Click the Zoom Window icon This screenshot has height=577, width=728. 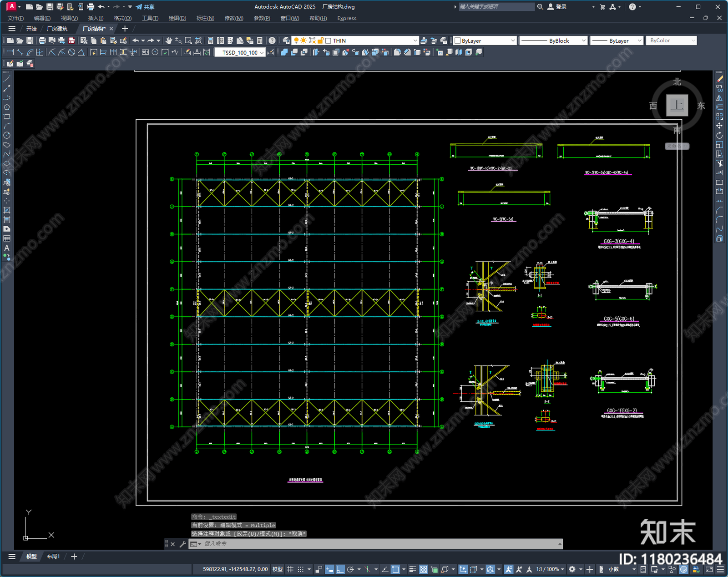pyautogui.click(x=188, y=40)
